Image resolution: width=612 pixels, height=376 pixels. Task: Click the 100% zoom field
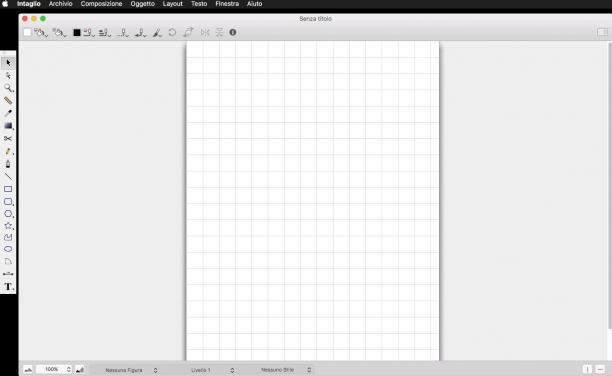(51, 369)
